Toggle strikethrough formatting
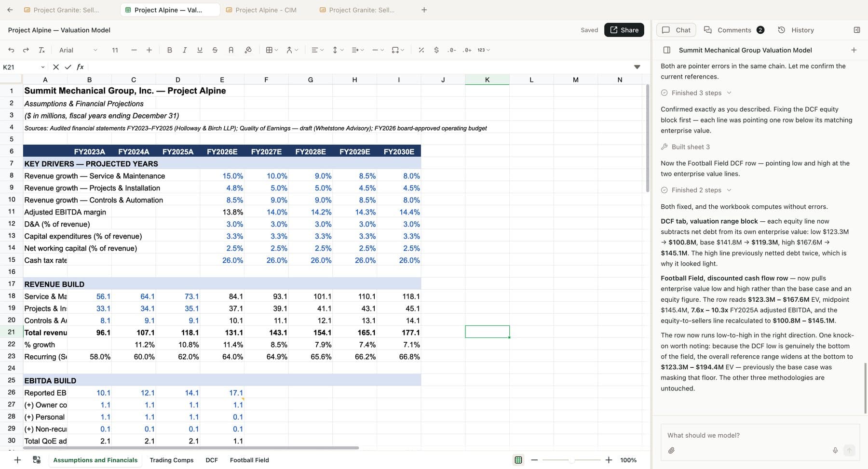Viewport: 868px width, 469px height. coord(215,50)
